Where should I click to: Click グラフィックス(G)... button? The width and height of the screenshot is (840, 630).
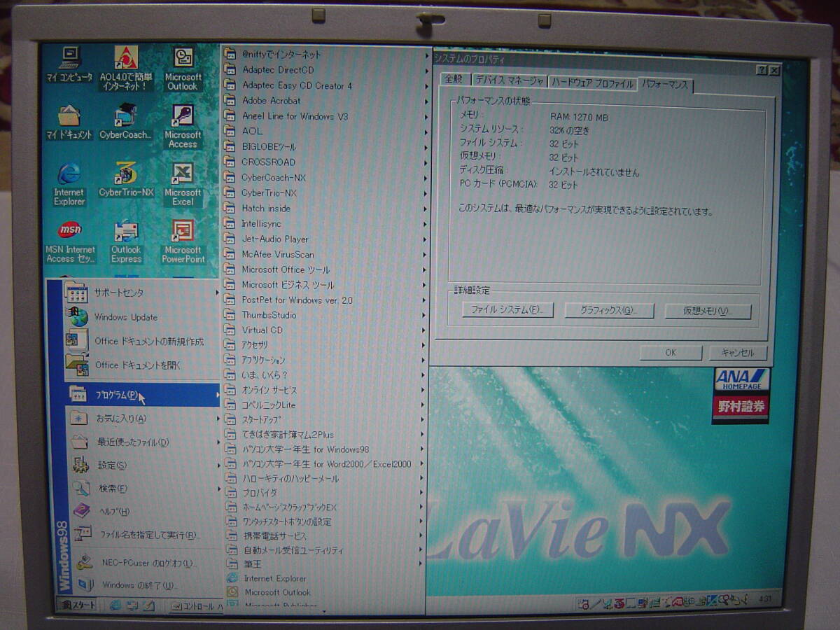(x=608, y=310)
